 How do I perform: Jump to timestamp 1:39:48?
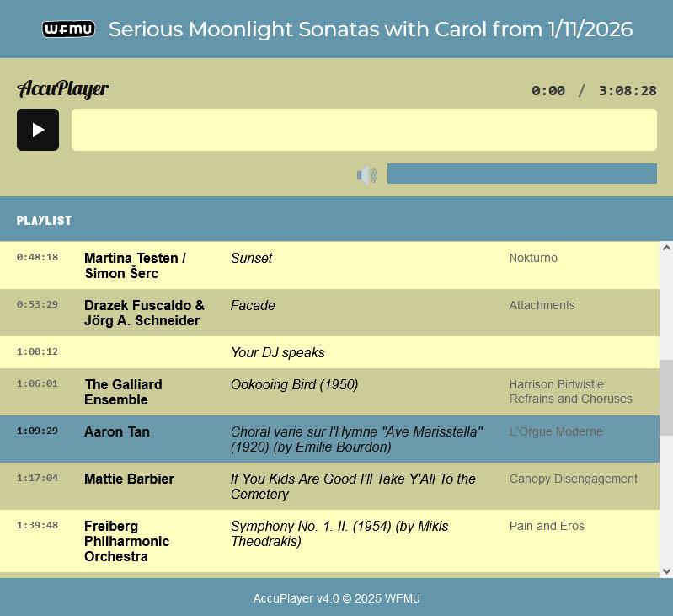click(x=37, y=525)
